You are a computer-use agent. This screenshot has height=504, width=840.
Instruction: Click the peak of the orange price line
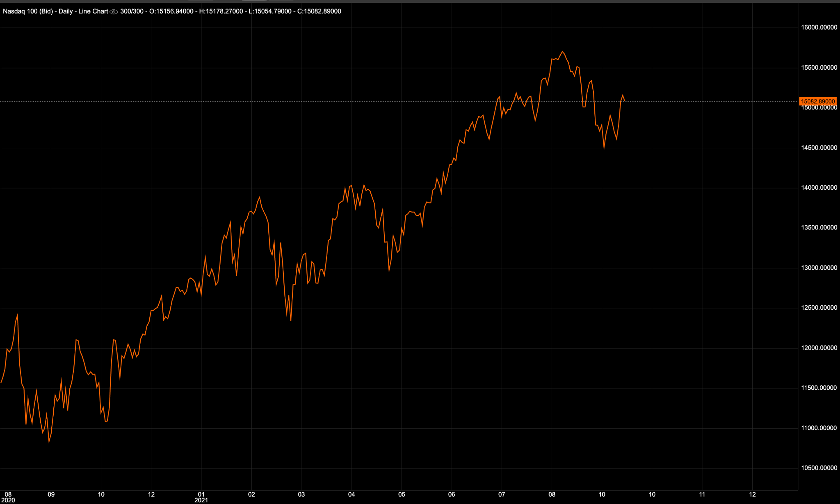[562, 51]
